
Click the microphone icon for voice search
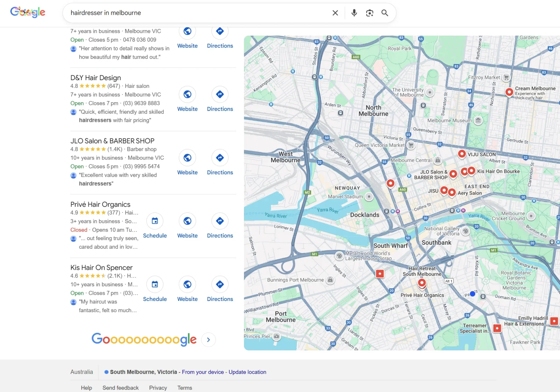click(x=354, y=13)
